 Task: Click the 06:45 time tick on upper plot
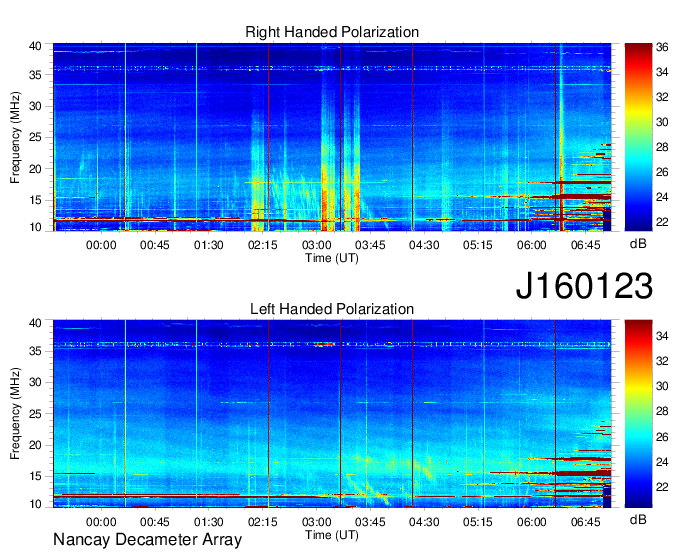coord(585,245)
